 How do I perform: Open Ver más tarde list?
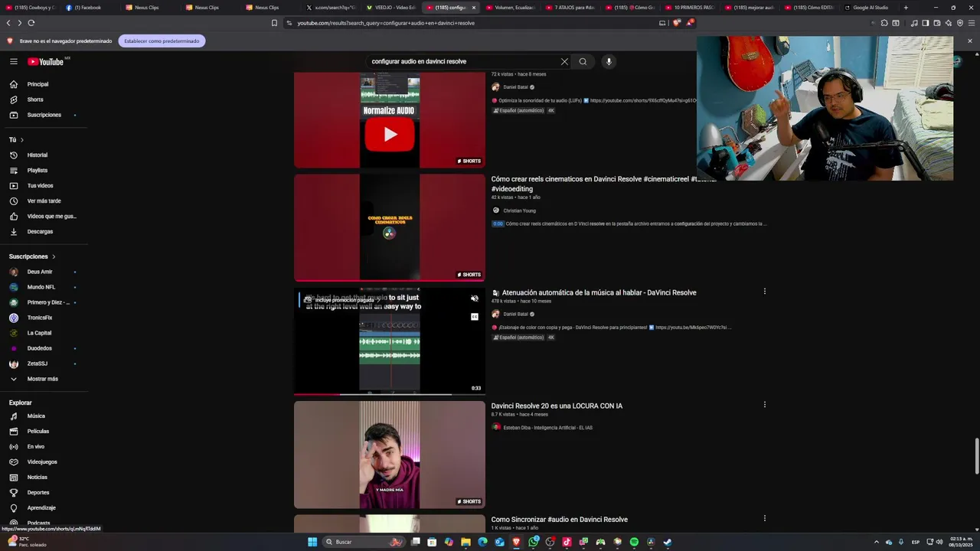[x=44, y=201]
